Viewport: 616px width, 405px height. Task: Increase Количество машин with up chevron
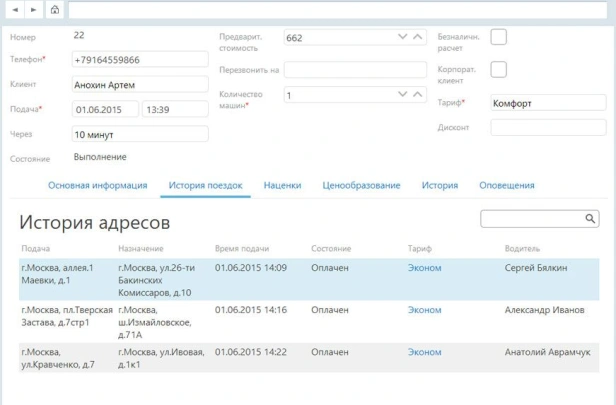click(x=418, y=94)
